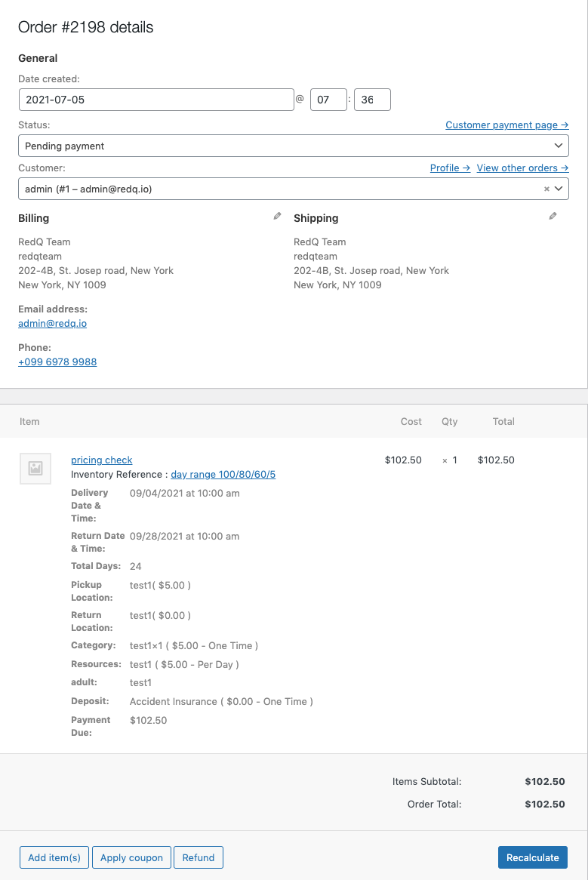Click the Date created field
The width and height of the screenshot is (588, 880).
tap(155, 100)
